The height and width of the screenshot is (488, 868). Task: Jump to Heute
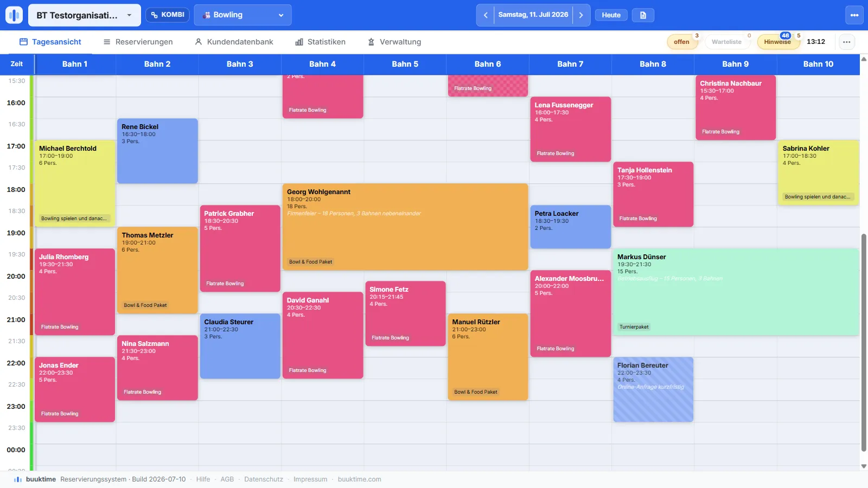pos(611,15)
